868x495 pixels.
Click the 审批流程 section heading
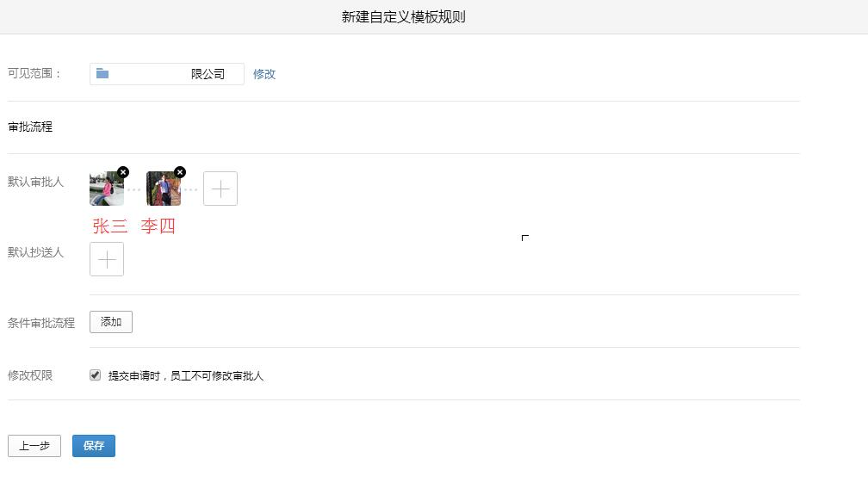coord(30,127)
